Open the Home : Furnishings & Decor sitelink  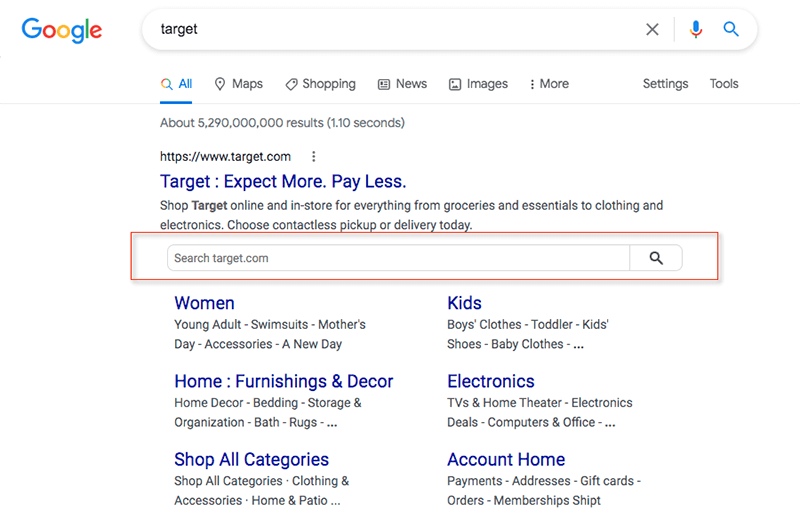(284, 381)
